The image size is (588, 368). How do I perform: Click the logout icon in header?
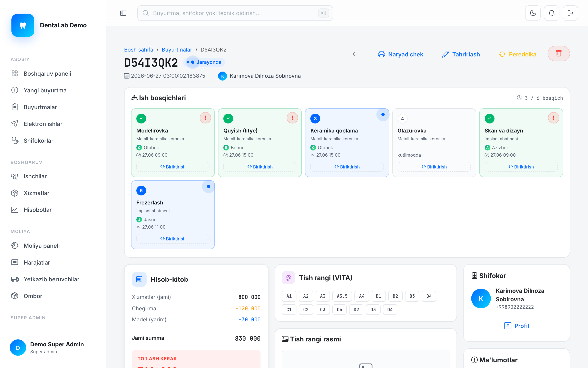[x=570, y=13]
